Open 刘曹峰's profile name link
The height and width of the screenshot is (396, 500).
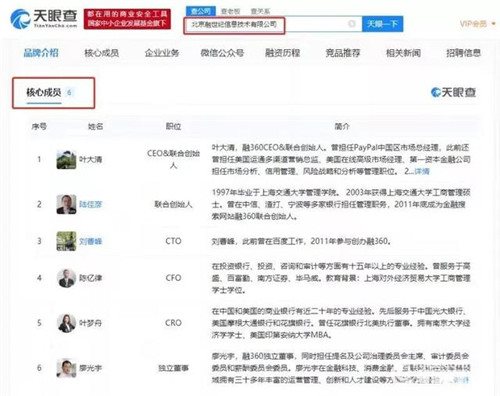coord(90,241)
